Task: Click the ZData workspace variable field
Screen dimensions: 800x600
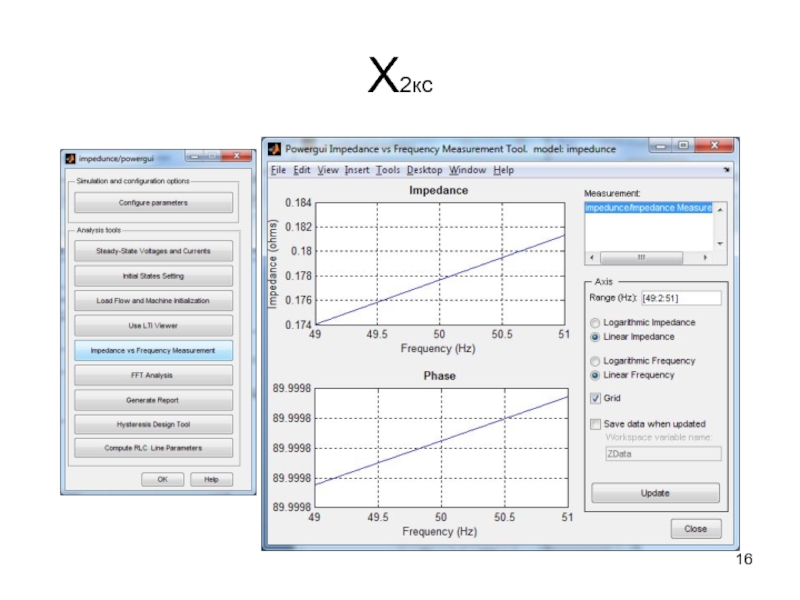Action: (663, 454)
